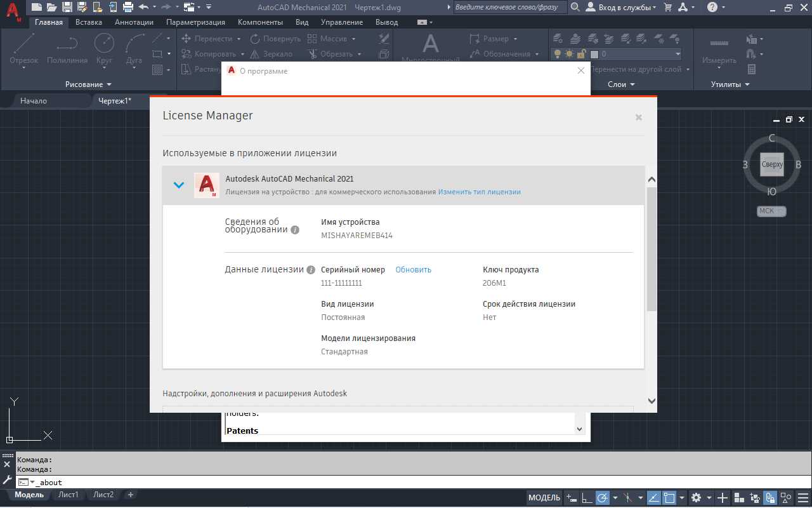Close the О программе window

pos(581,71)
